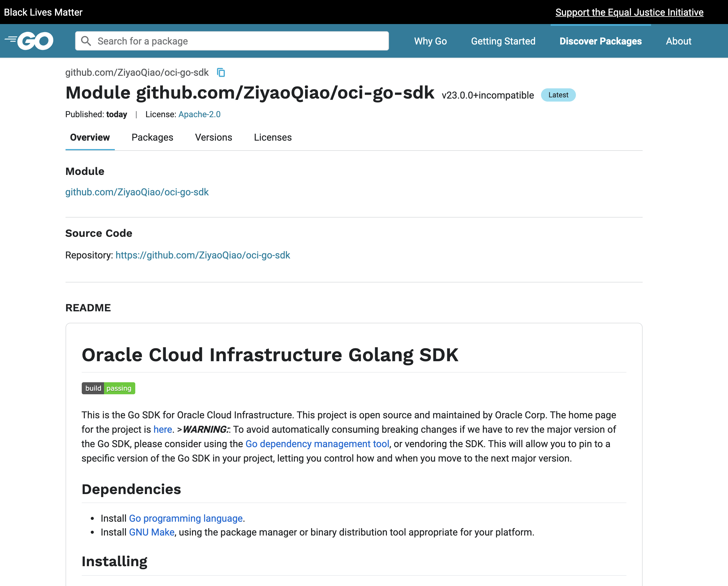Follow Support the Equal Justice Initiative link
This screenshot has height=586, width=728.
pyautogui.click(x=629, y=13)
